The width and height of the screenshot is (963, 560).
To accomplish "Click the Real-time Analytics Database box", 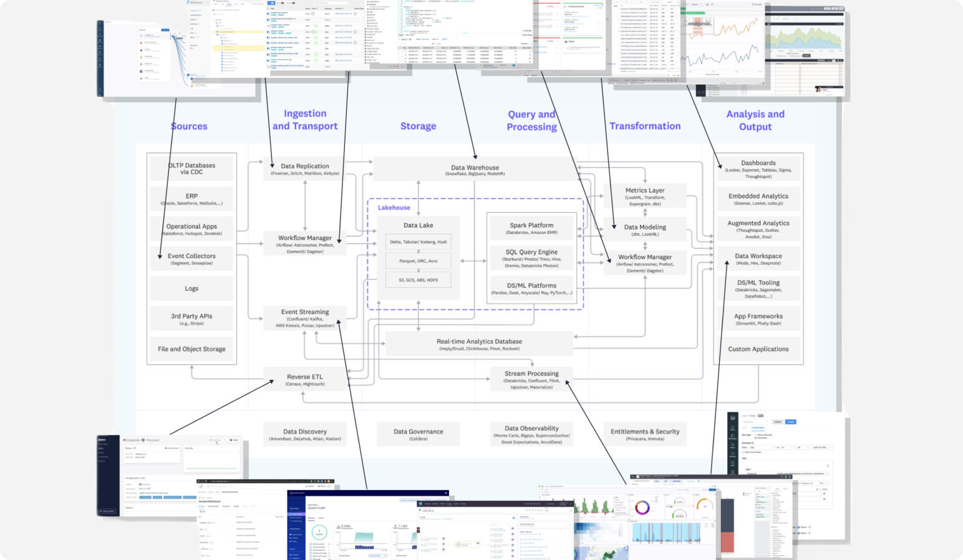I will click(x=479, y=344).
